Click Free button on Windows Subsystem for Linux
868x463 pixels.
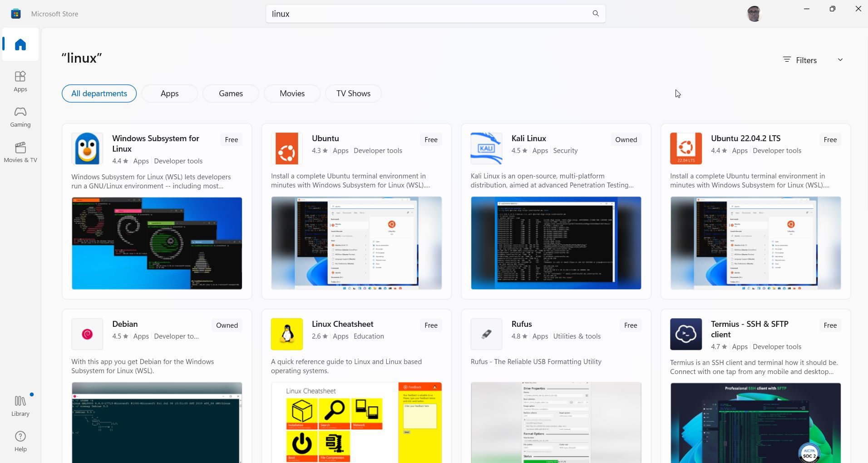coord(232,140)
